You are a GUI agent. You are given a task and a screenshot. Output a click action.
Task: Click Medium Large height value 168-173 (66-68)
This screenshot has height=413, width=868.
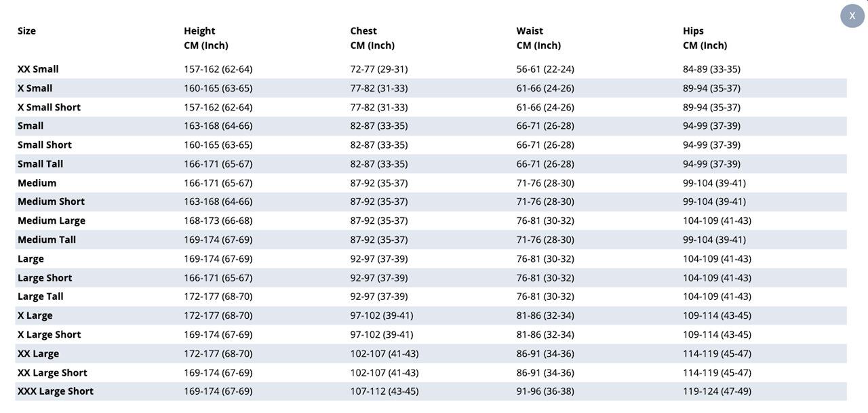tap(218, 220)
